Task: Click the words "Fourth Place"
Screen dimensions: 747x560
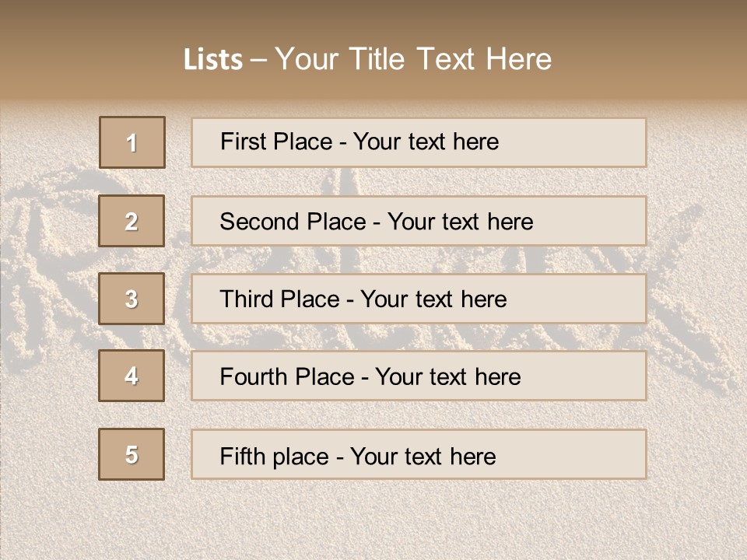Action: (287, 376)
